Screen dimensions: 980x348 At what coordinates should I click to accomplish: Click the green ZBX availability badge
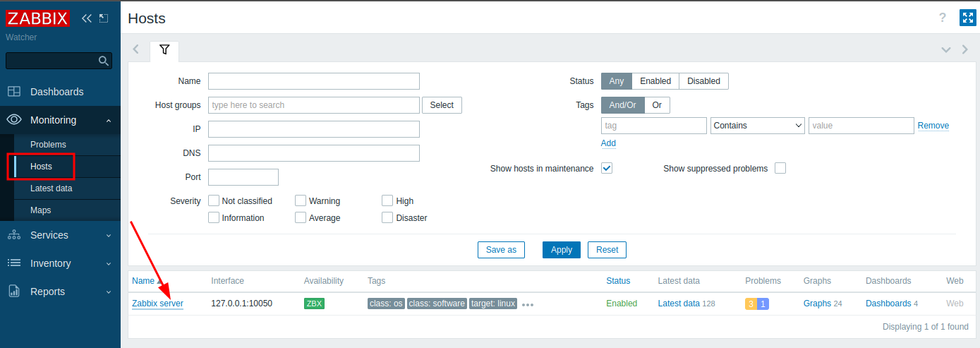314,304
